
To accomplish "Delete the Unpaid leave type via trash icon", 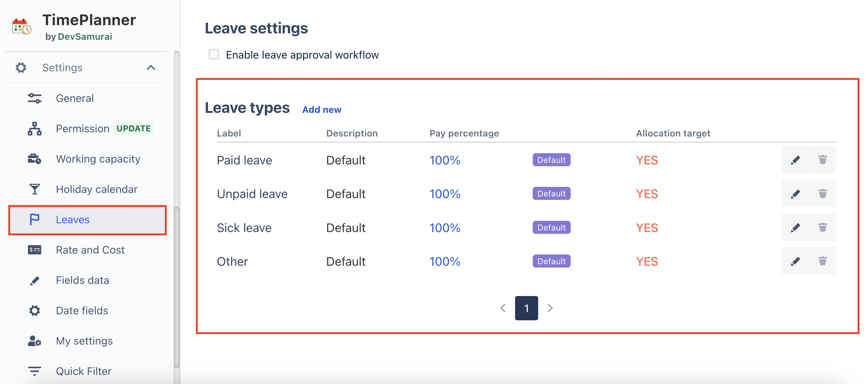I will click(x=822, y=194).
